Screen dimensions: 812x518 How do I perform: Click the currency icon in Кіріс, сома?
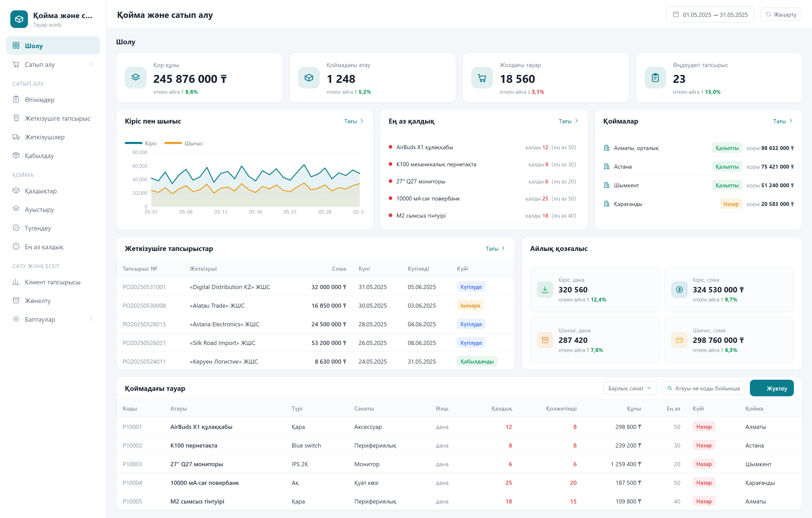679,289
